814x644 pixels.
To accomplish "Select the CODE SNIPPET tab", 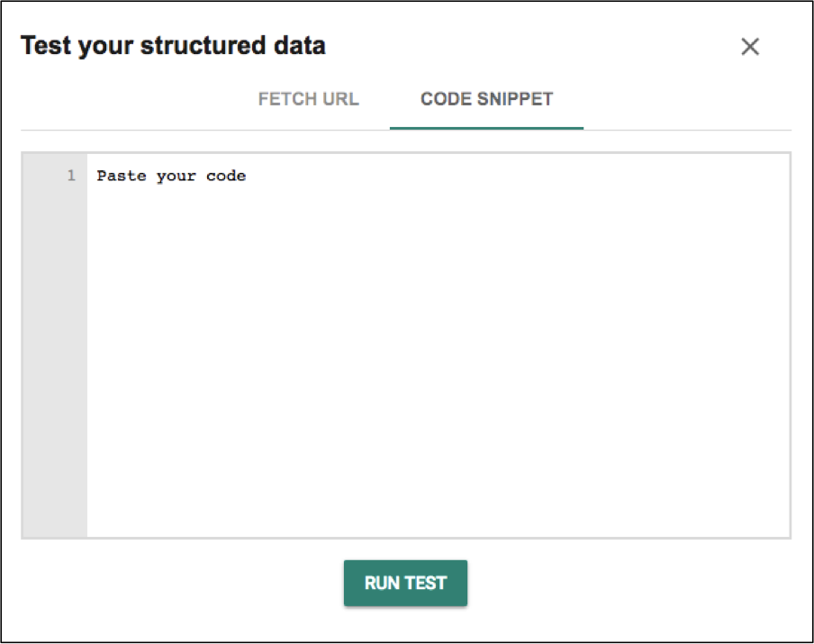I will (x=486, y=99).
